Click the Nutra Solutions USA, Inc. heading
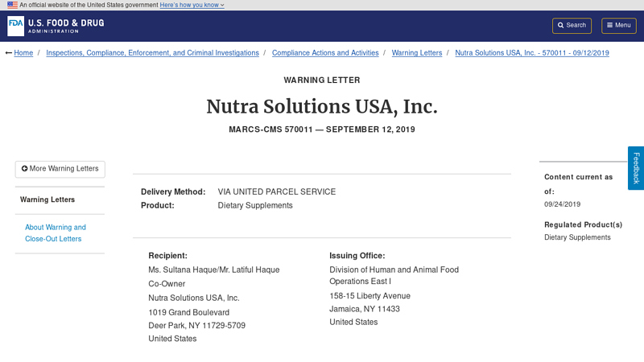 coord(322,107)
